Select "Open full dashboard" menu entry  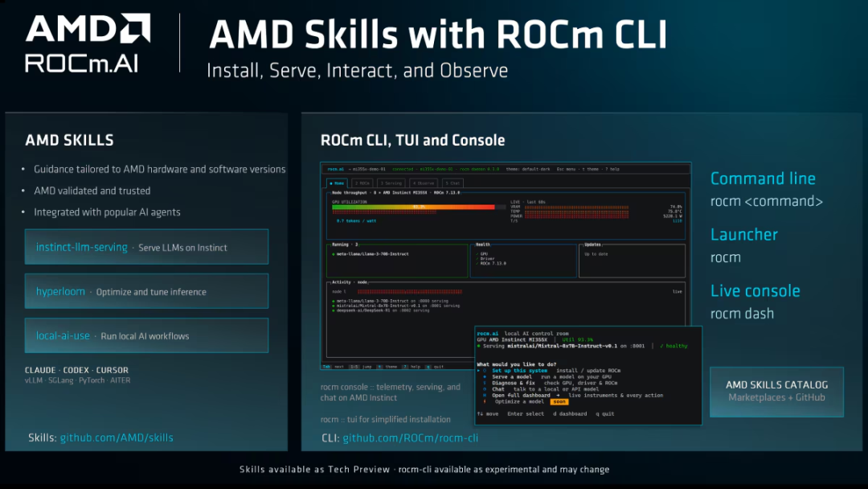point(521,395)
